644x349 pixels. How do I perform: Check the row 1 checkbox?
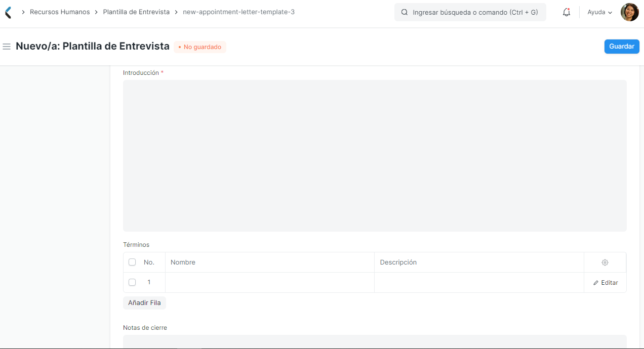coord(132,282)
